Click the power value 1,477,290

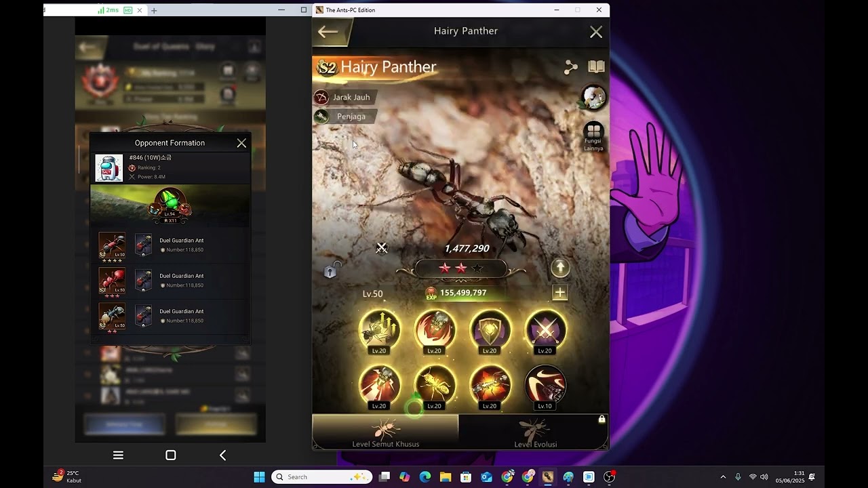tap(467, 249)
